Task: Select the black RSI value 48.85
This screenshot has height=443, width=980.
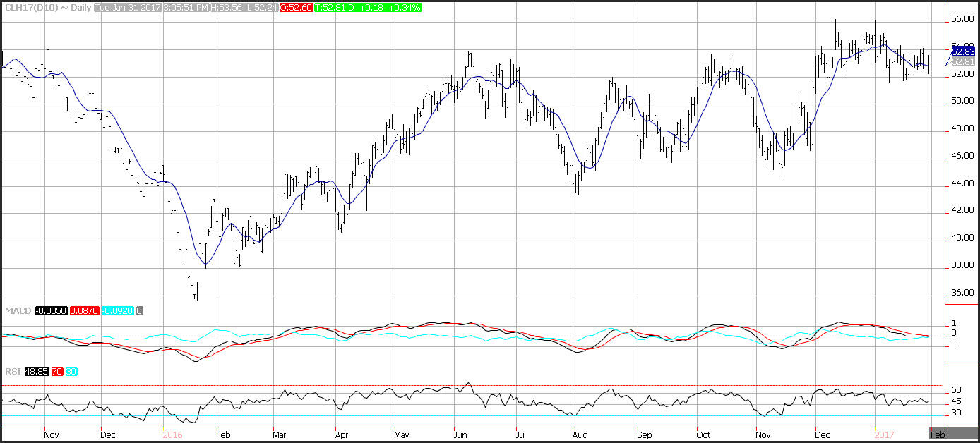Action: click(x=37, y=372)
